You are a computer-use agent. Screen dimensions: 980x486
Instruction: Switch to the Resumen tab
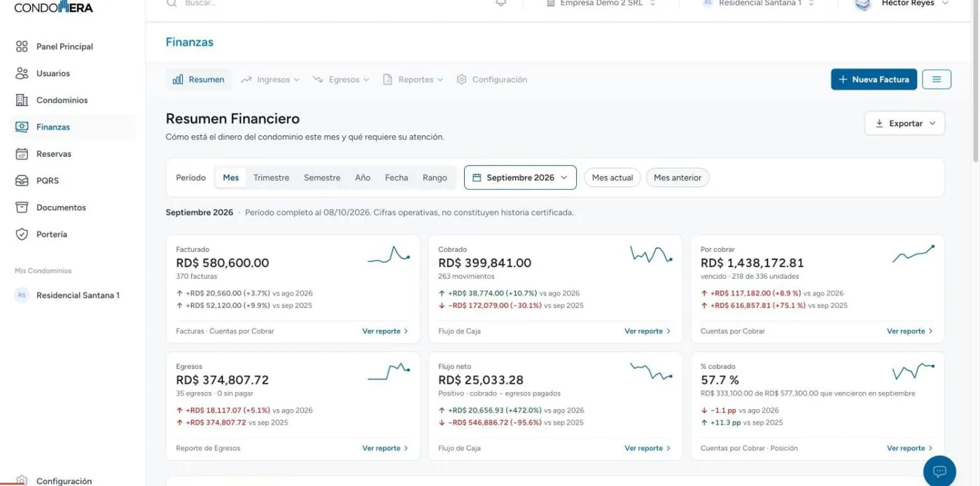(x=199, y=79)
